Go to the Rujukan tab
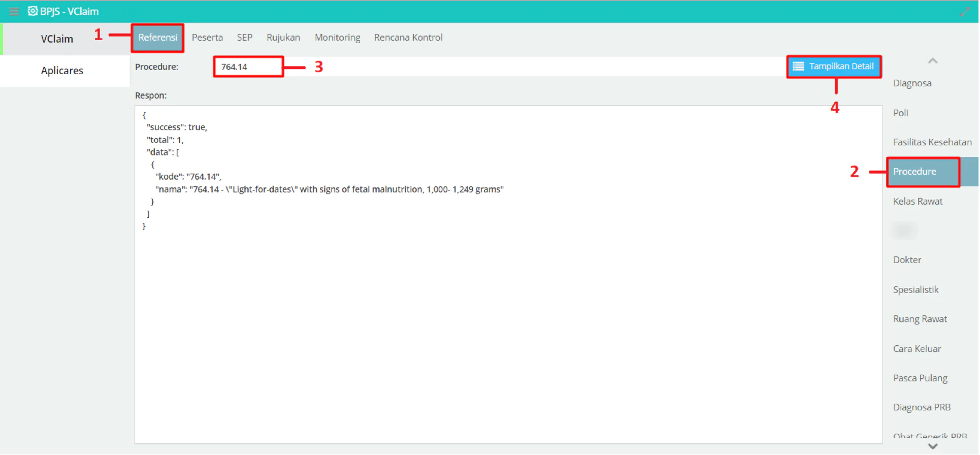Viewport: 980px width, 455px height. (x=283, y=38)
